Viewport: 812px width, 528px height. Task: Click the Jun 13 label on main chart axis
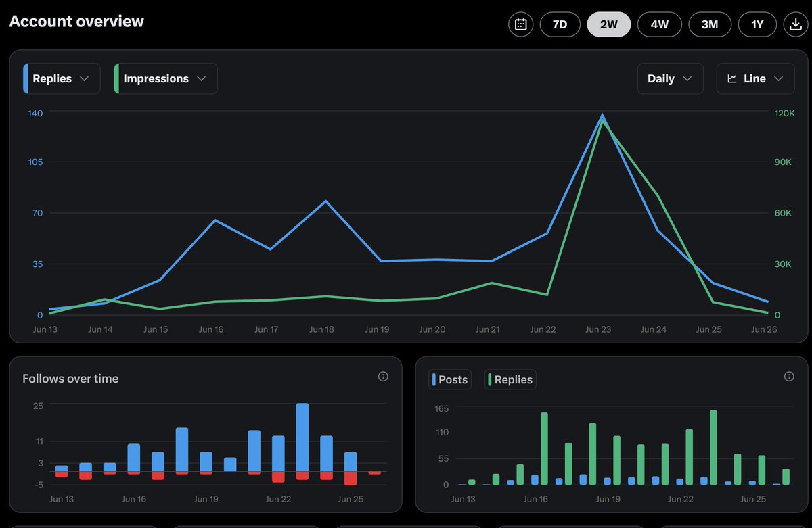point(45,329)
